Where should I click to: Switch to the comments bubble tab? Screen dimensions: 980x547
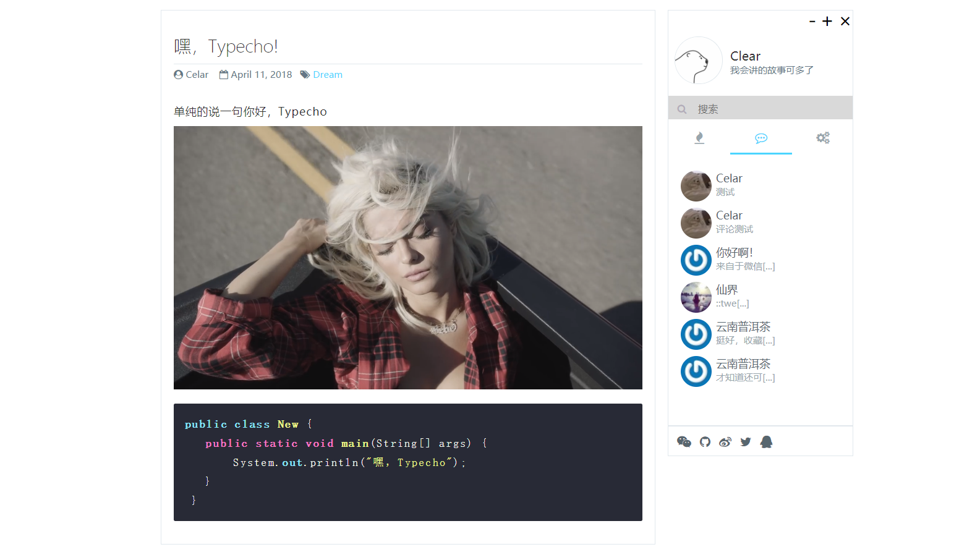761,138
